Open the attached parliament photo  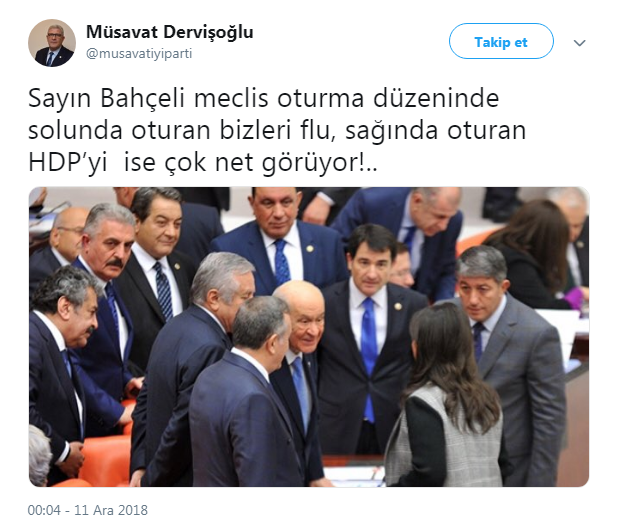tap(309, 337)
